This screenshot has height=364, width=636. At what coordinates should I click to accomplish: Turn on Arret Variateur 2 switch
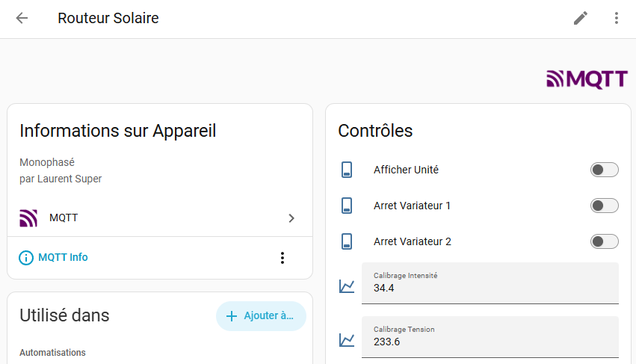pos(605,241)
